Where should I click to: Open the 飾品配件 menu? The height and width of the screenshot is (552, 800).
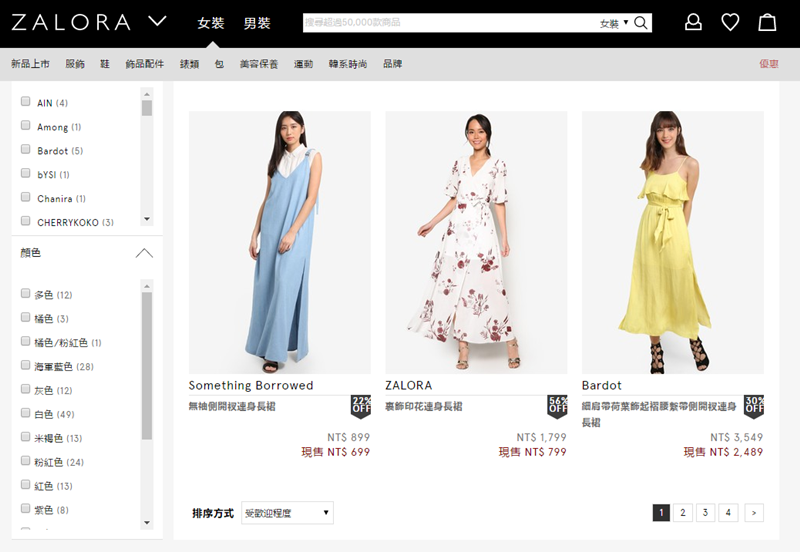coord(145,64)
